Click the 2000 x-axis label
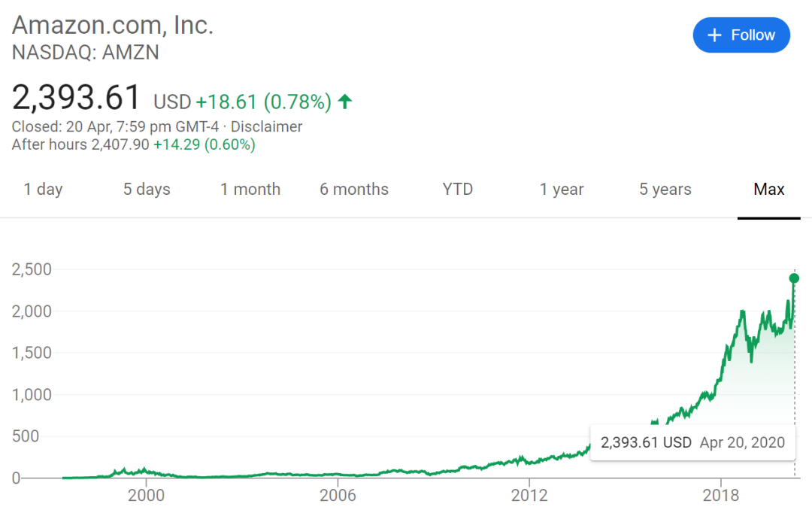The image size is (812, 510). click(x=146, y=496)
